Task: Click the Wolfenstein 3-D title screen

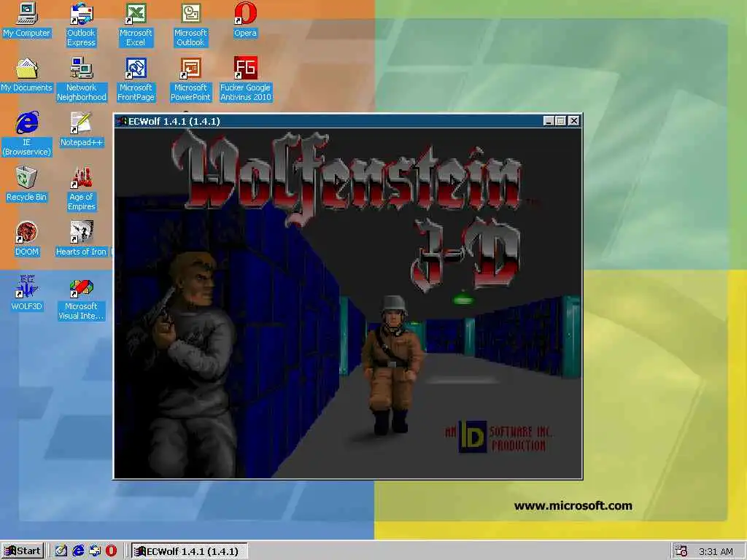Action: coord(348,303)
